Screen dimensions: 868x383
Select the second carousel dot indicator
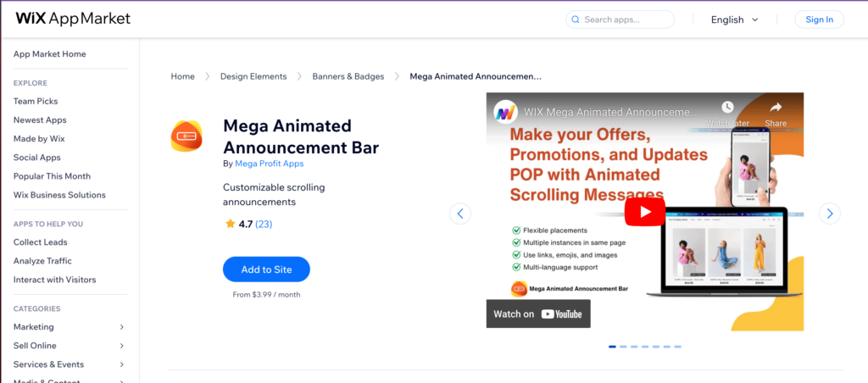click(623, 347)
